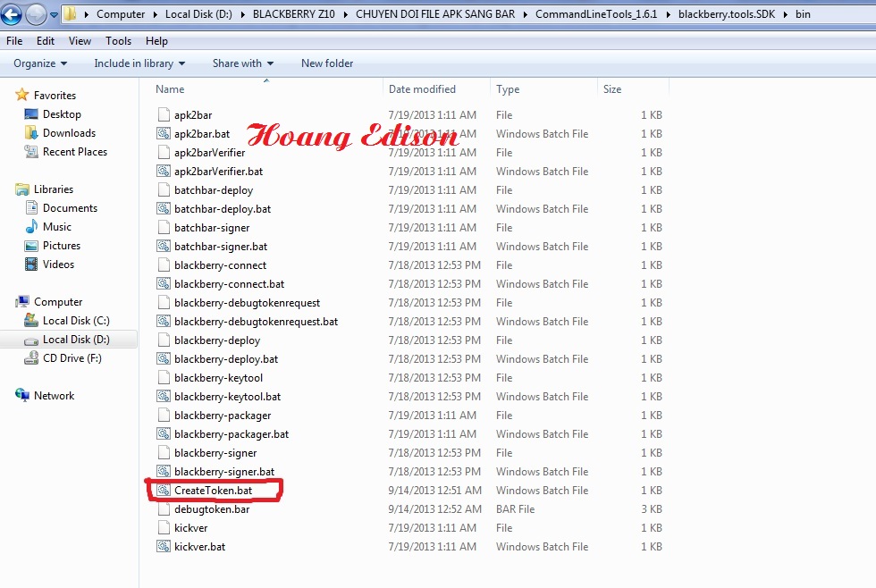Open the Include in library dropdown

coord(139,63)
